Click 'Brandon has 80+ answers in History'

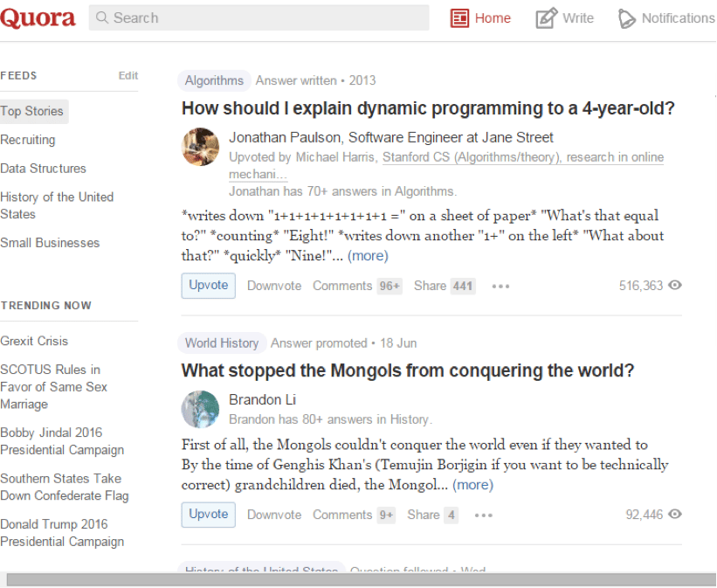331,419
